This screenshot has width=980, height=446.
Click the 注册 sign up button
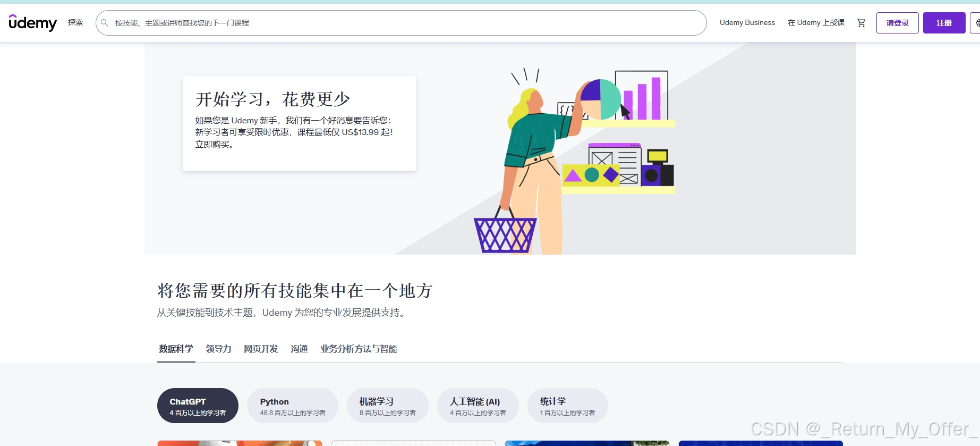point(944,23)
